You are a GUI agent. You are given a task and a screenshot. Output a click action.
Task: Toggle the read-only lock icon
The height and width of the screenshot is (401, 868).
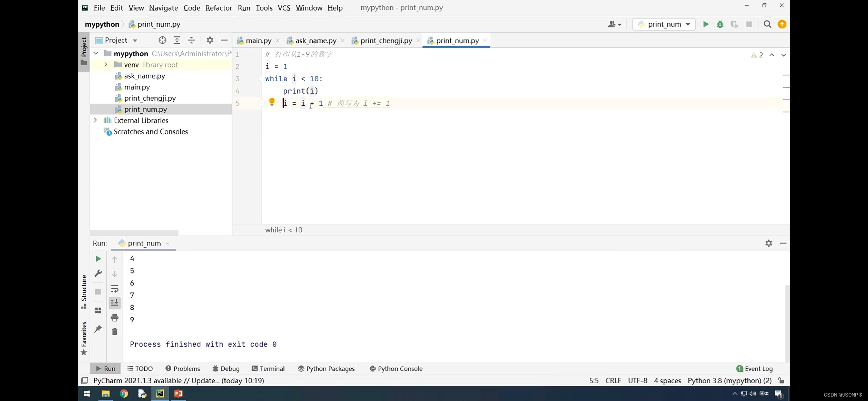[781, 381]
